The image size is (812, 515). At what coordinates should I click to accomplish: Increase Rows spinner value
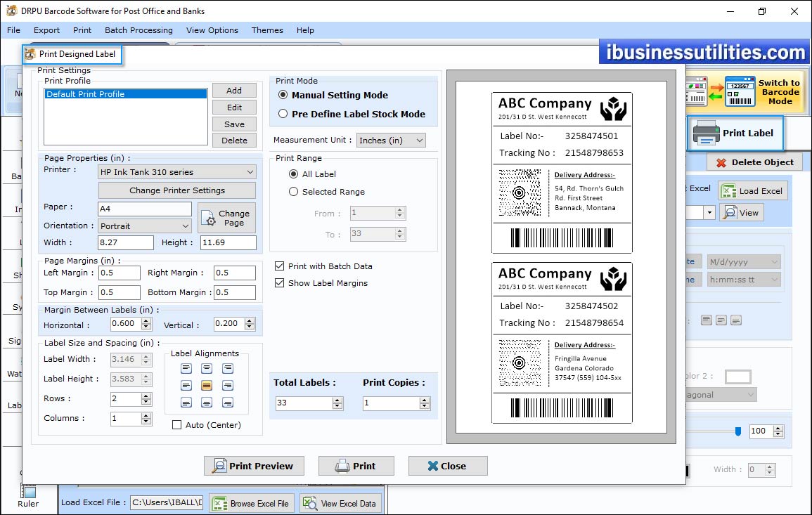(146, 396)
